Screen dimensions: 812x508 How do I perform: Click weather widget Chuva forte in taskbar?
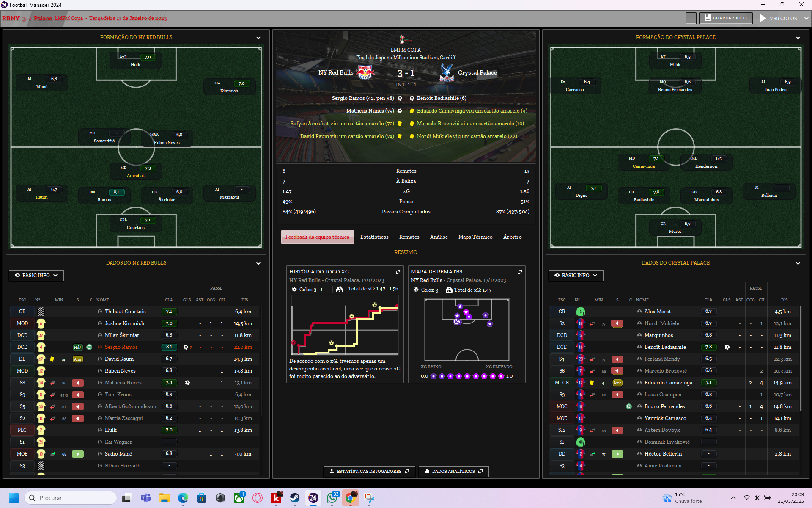point(683,498)
